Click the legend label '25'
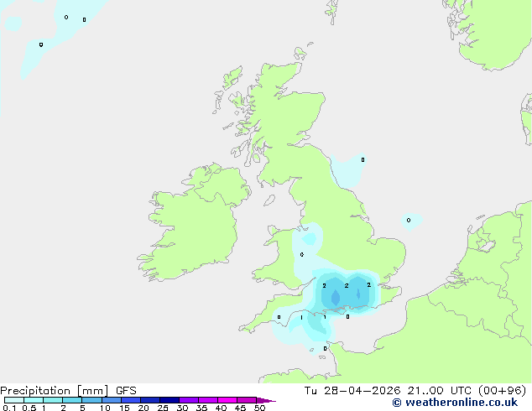 click(163, 408)
